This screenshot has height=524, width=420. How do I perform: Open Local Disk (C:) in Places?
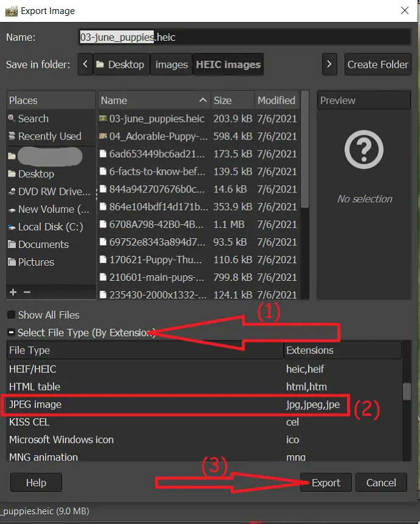point(51,227)
